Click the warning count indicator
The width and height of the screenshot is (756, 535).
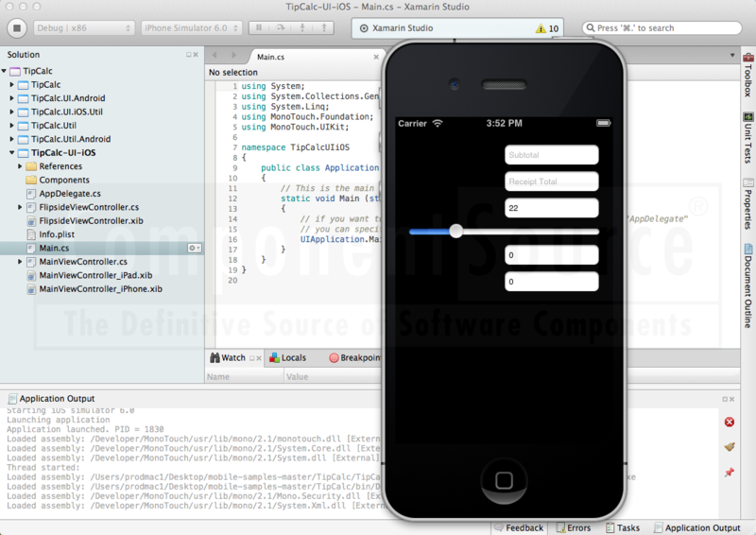click(547, 28)
